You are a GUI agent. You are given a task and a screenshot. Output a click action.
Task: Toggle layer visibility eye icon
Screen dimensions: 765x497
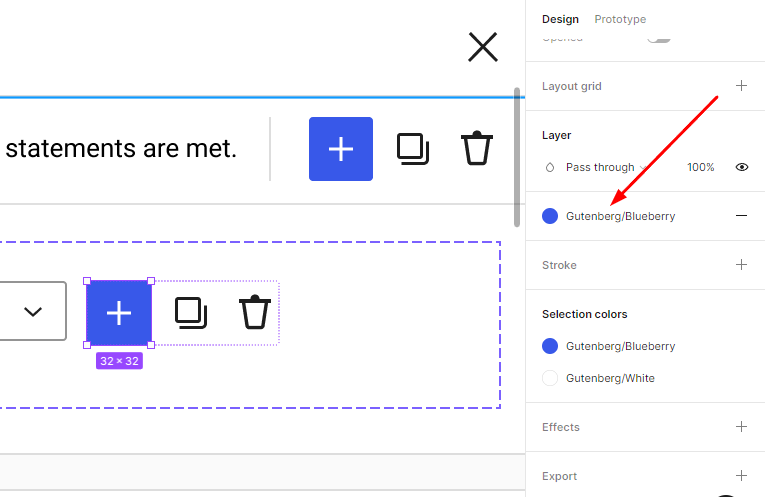(741, 167)
